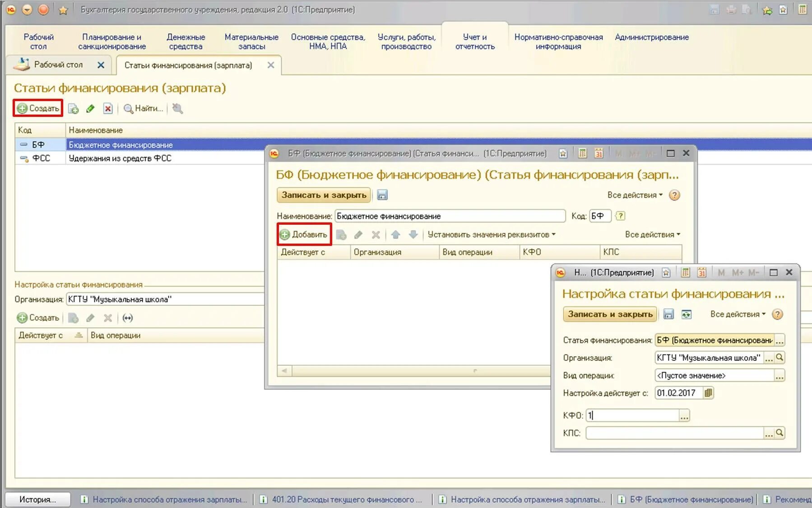The height and width of the screenshot is (508, 812).
Task: Sort by the Действует с column in the bottom table
Action: click(51, 336)
